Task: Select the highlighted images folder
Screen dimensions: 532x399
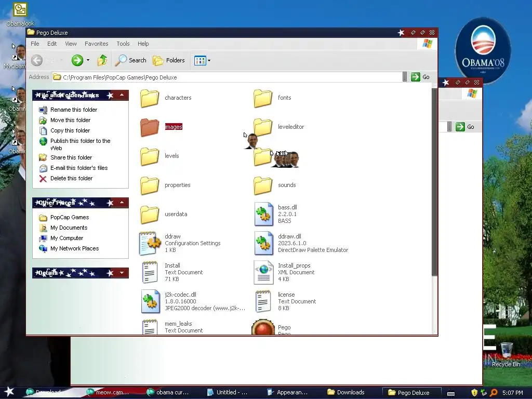Action: point(162,127)
